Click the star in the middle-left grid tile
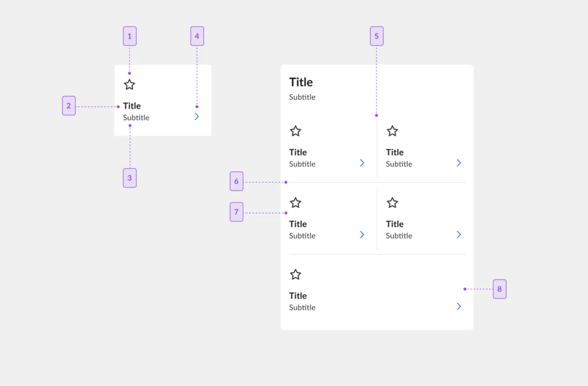This screenshot has height=386, width=588. pos(296,203)
